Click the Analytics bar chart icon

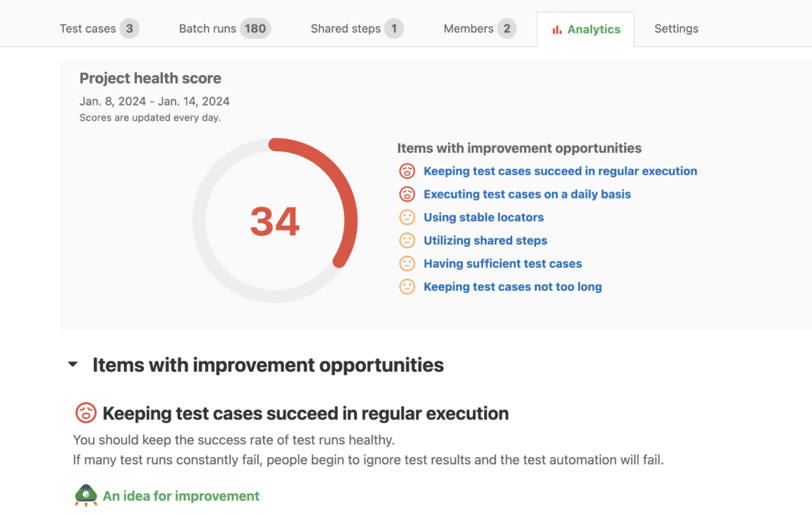(556, 30)
